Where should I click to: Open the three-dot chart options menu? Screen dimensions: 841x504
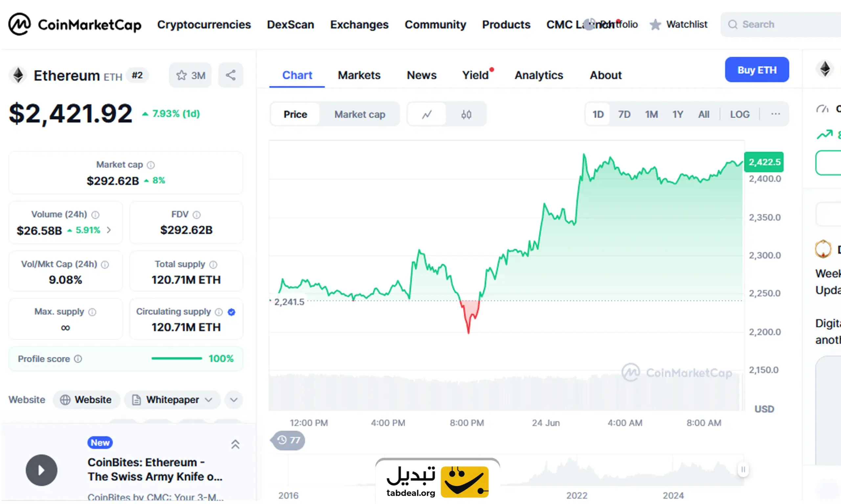[775, 114]
